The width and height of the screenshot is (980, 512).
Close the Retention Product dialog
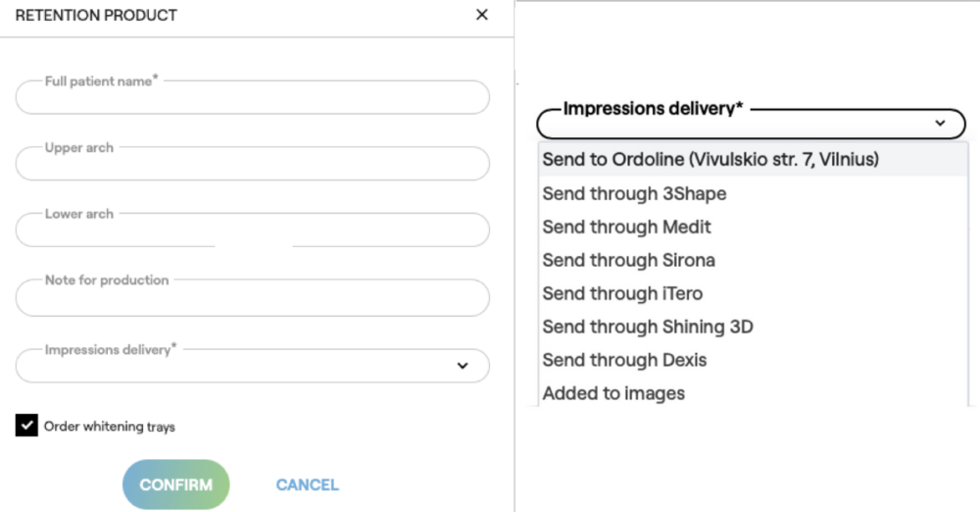[x=481, y=16]
